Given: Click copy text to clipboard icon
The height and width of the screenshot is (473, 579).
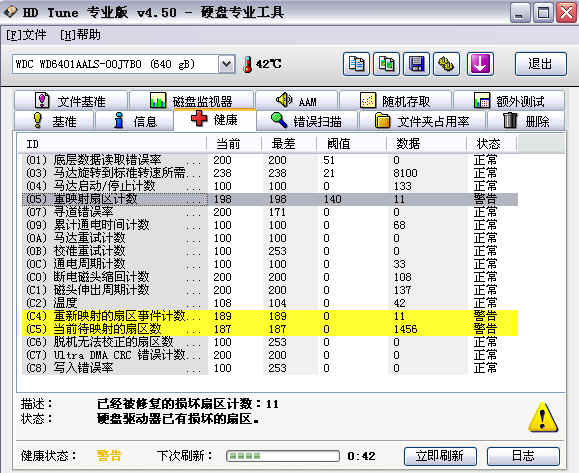Looking at the screenshot, I should 356,64.
